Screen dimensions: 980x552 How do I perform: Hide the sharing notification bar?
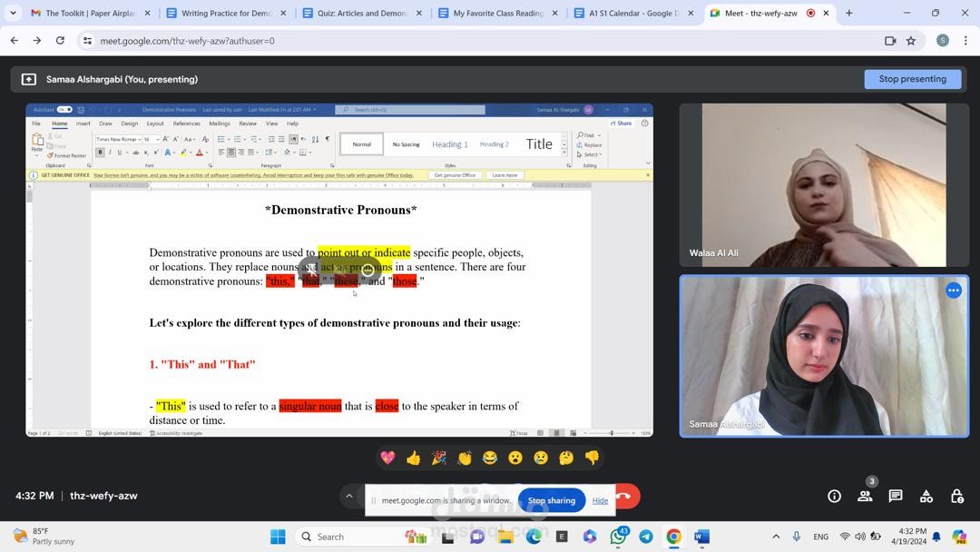(600, 501)
